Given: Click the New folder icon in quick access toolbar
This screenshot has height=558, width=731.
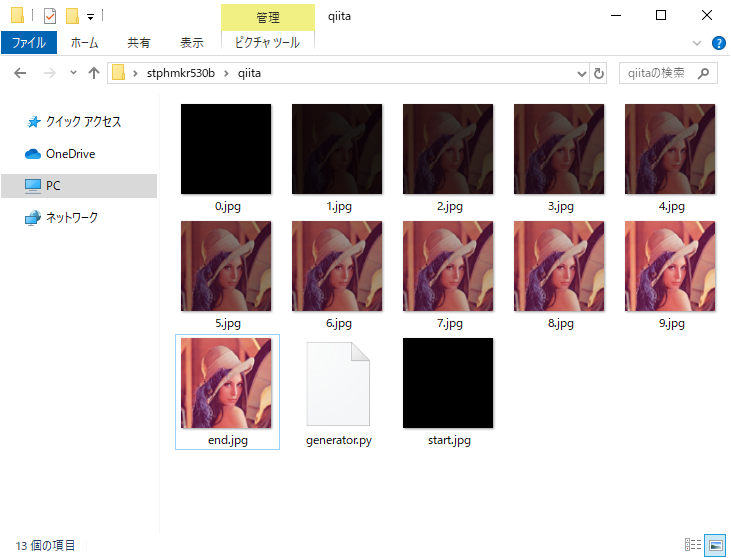Looking at the screenshot, I should click(x=72, y=16).
